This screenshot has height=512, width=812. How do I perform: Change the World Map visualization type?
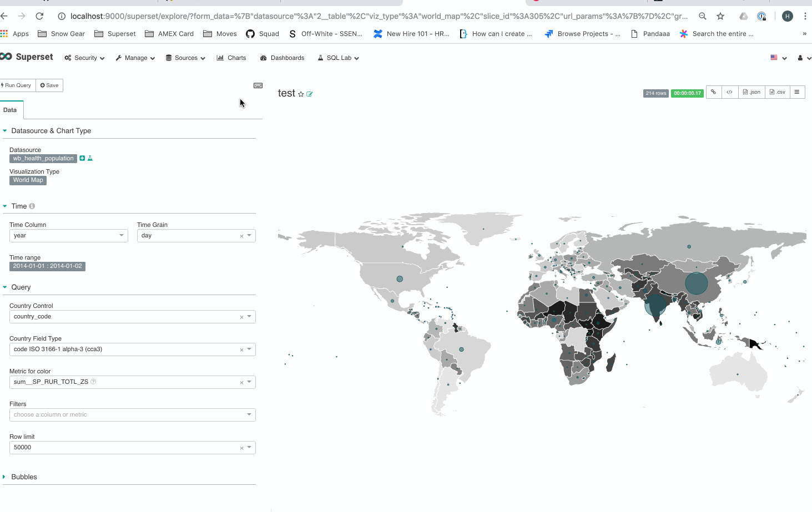click(28, 180)
